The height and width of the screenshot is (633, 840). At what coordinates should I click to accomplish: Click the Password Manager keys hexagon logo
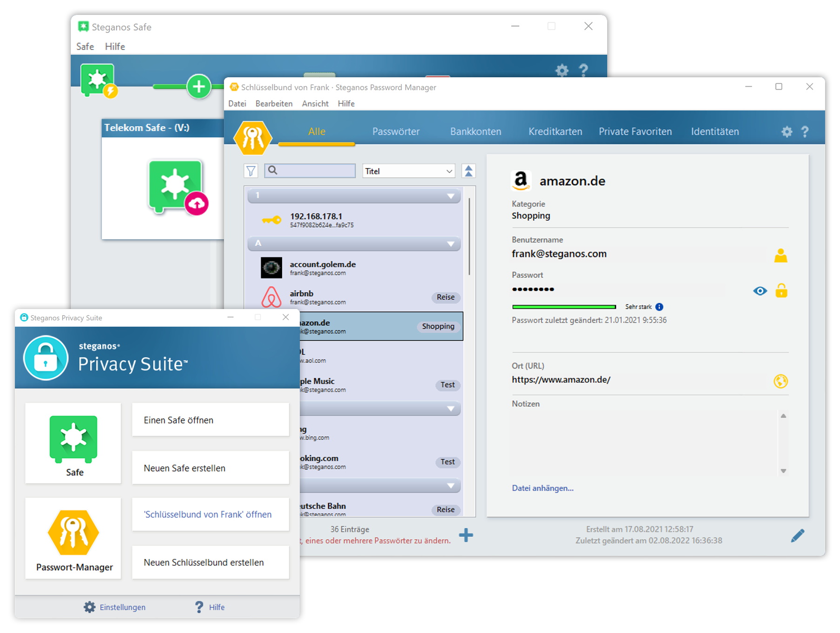[253, 137]
